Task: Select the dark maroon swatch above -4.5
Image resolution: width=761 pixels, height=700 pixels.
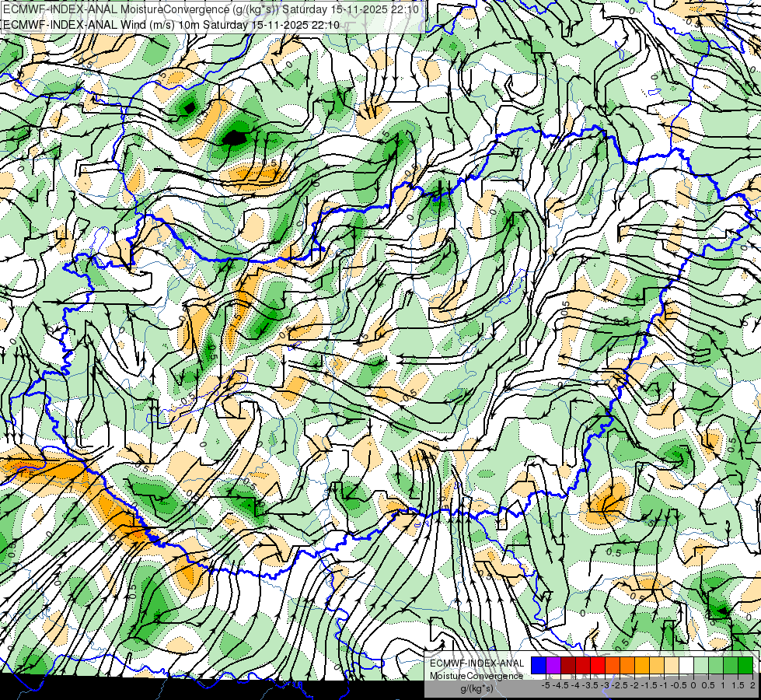Action: click(568, 665)
